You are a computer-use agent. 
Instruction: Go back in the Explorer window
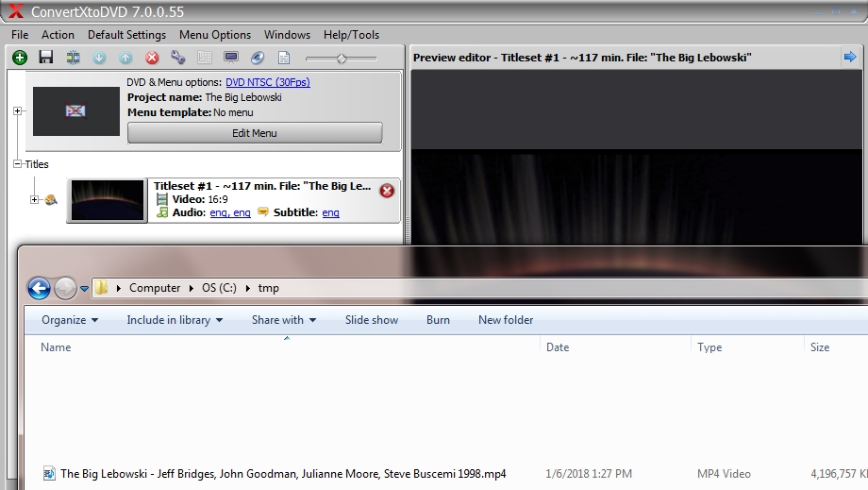pyautogui.click(x=39, y=288)
